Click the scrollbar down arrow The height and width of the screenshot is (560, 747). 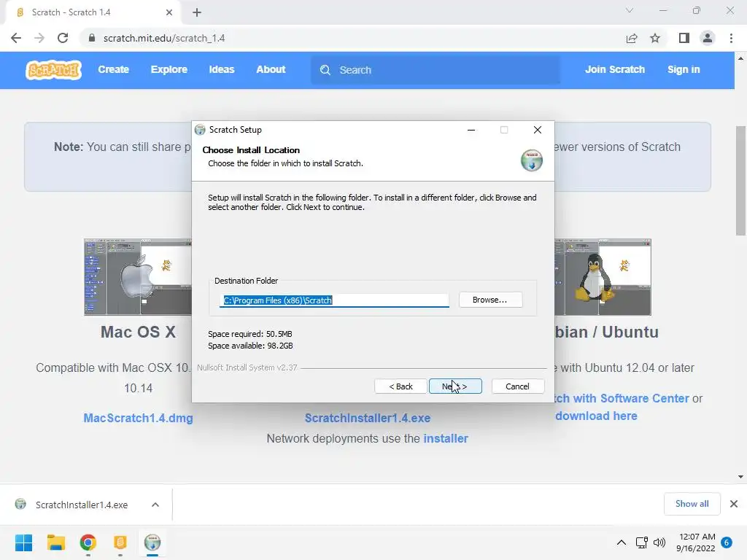click(740, 477)
